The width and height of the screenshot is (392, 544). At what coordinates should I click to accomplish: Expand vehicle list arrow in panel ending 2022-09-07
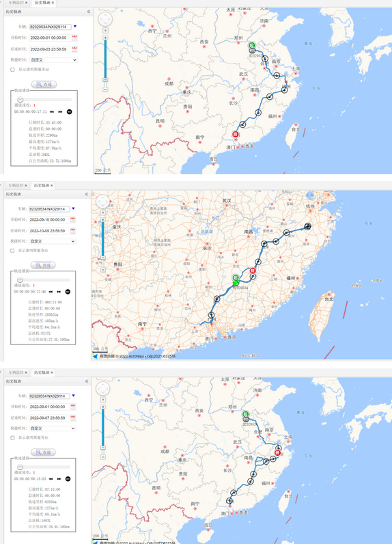(x=73, y=396)
